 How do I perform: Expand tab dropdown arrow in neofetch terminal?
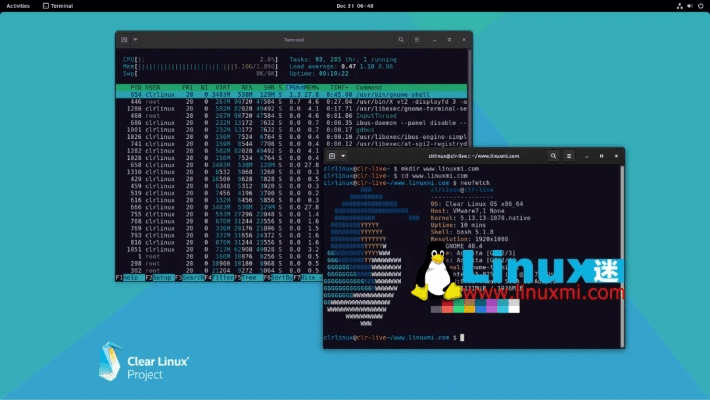point(343,157)
